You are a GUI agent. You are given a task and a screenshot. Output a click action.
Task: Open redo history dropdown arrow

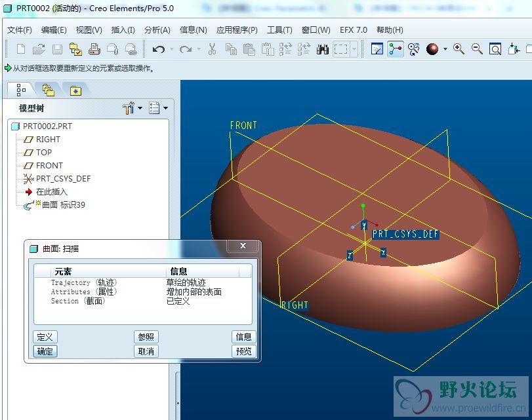point(199,50)
